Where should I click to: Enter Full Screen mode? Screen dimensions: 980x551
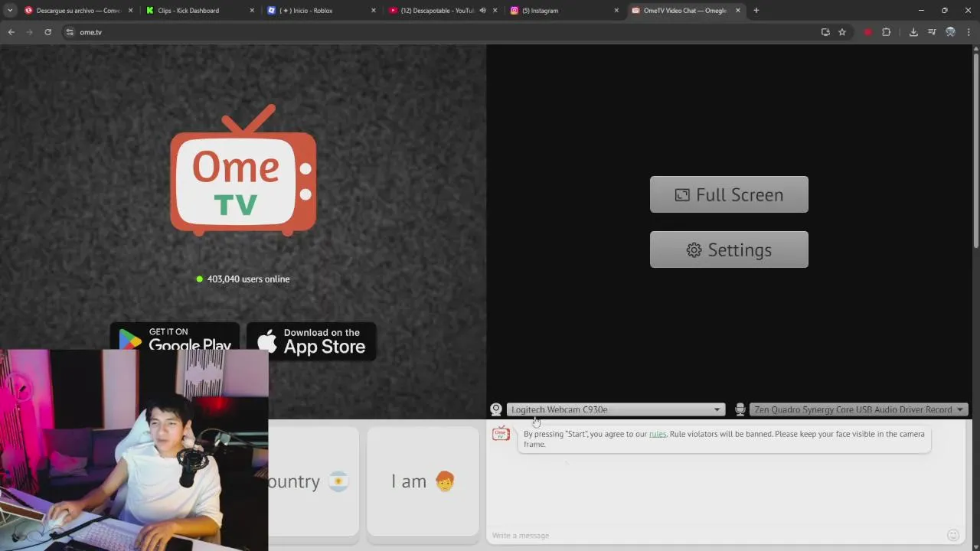[729, 194]
